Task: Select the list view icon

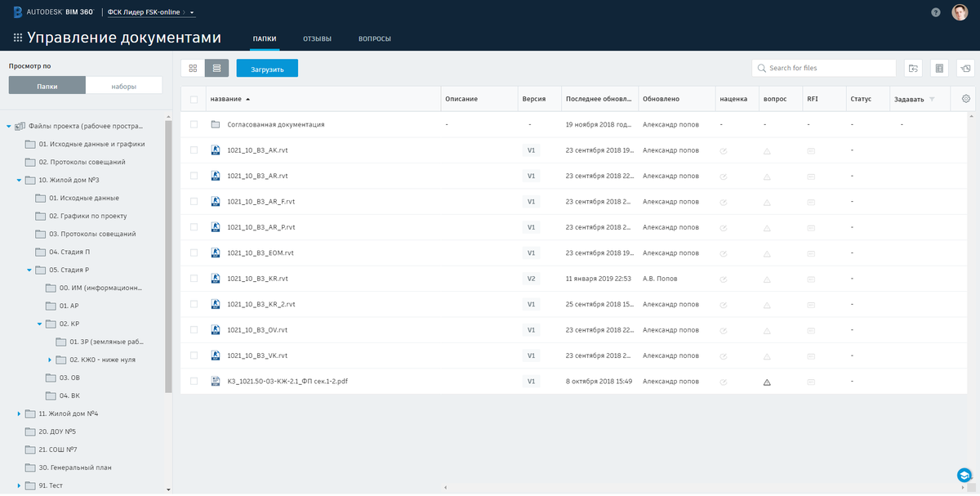Action: click(216, 68)
